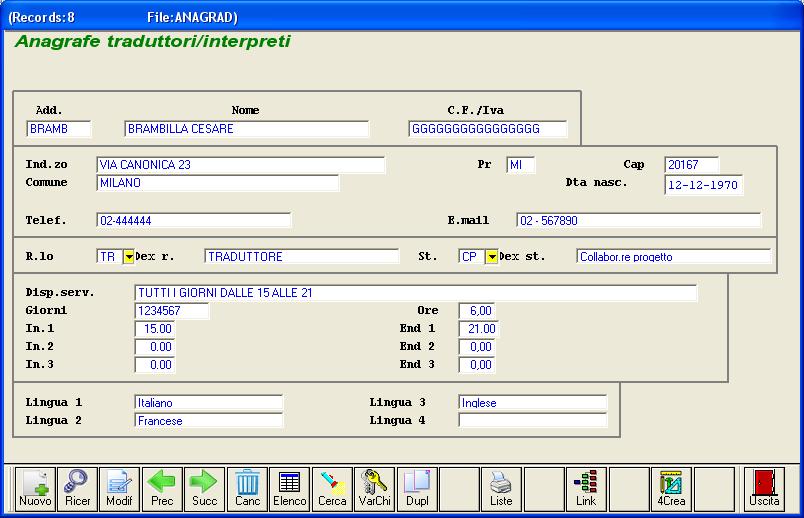Click the Ore field 6,00
The image size is (804, 518).
[x=477, y=311]
